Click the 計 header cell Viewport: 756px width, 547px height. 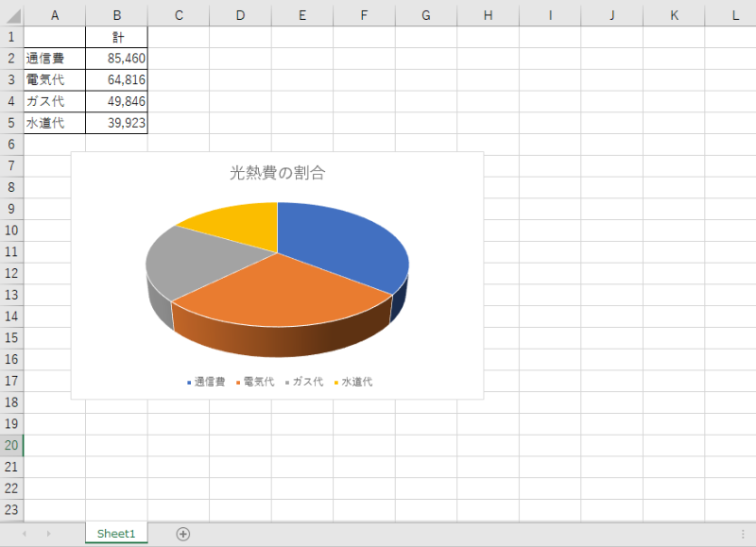point(116,37)
